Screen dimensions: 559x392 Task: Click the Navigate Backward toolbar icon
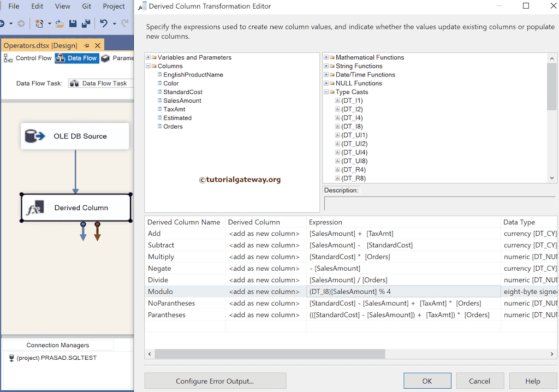coord(4,23)
